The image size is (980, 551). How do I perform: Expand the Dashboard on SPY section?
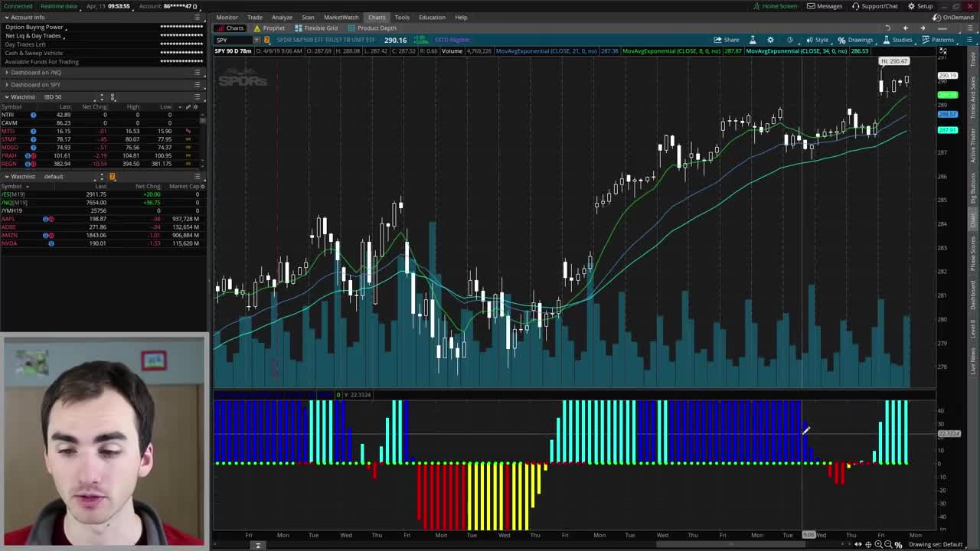[6, 85]
